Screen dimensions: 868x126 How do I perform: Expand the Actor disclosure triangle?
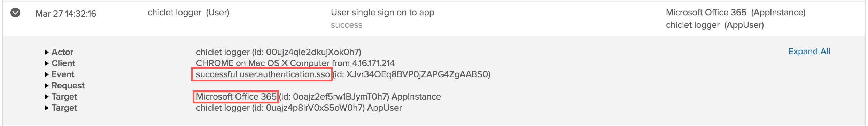click(x=46, y=52)
